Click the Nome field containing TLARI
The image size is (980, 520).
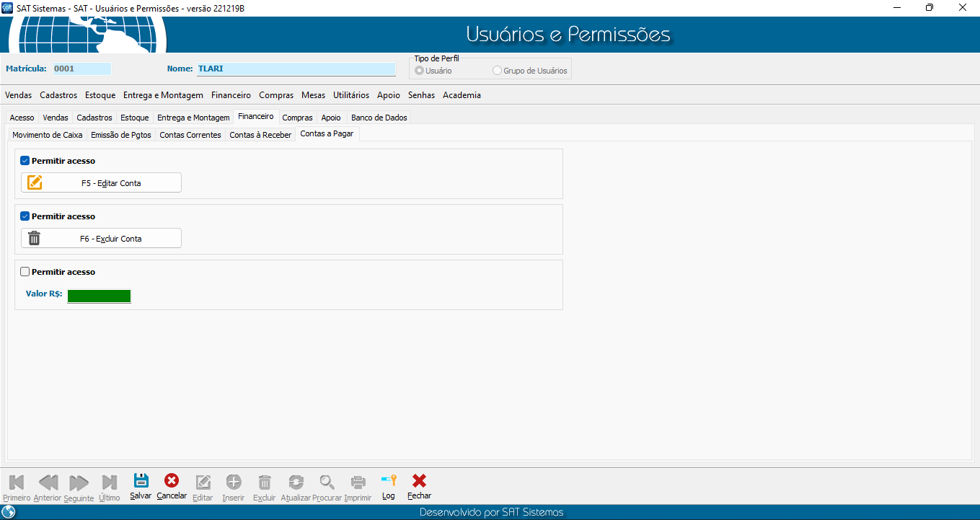coord(296,69)
